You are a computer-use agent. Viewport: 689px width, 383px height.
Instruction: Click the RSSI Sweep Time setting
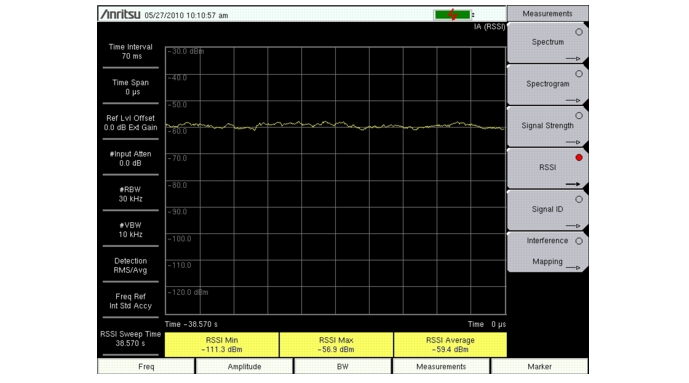coord(131,339)
